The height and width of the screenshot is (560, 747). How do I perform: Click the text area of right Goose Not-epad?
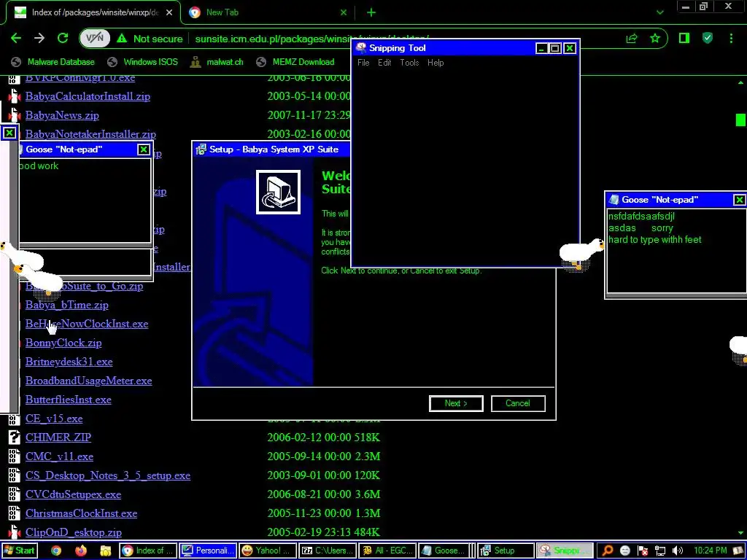pyautogui.click(x=676, y=251)
